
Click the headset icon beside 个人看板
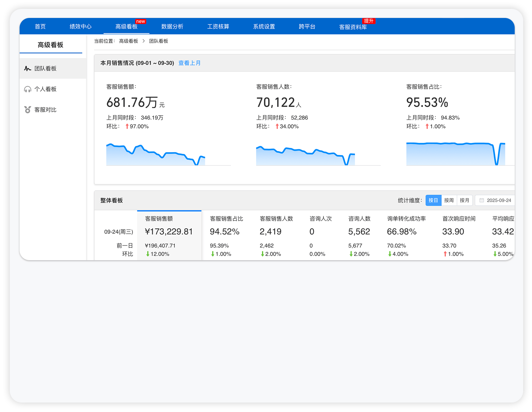click(x=27, y=89)
